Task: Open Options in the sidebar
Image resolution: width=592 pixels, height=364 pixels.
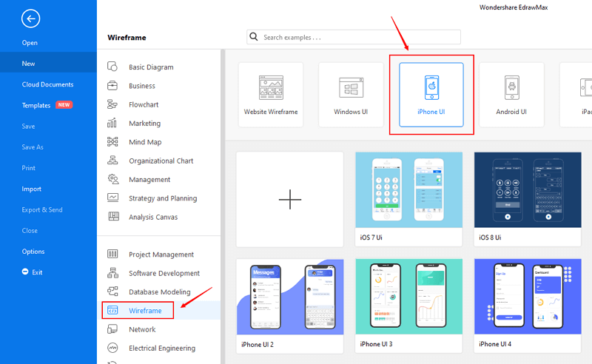Action: 33,252
